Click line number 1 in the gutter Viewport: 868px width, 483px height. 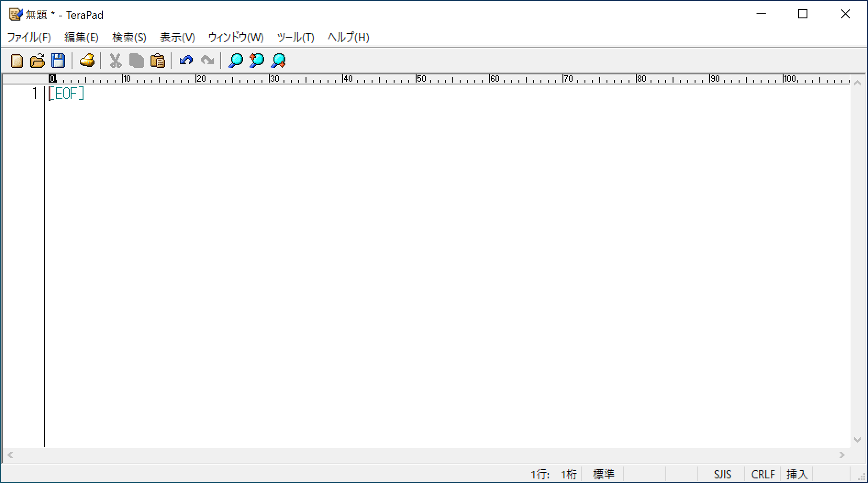click(x=35, y=94)
